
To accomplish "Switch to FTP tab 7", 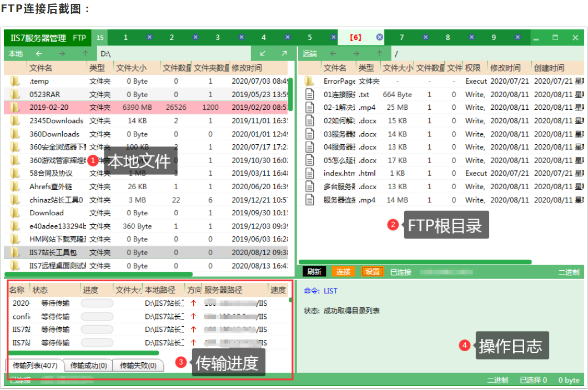I will [x=401, y=37].
